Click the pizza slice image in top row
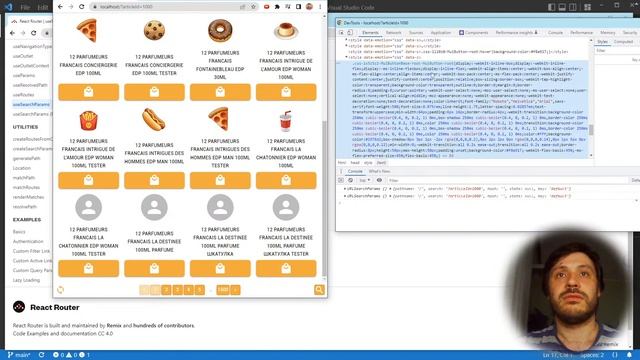This screenshot has width=640, height=360. (x=88, y=30)
